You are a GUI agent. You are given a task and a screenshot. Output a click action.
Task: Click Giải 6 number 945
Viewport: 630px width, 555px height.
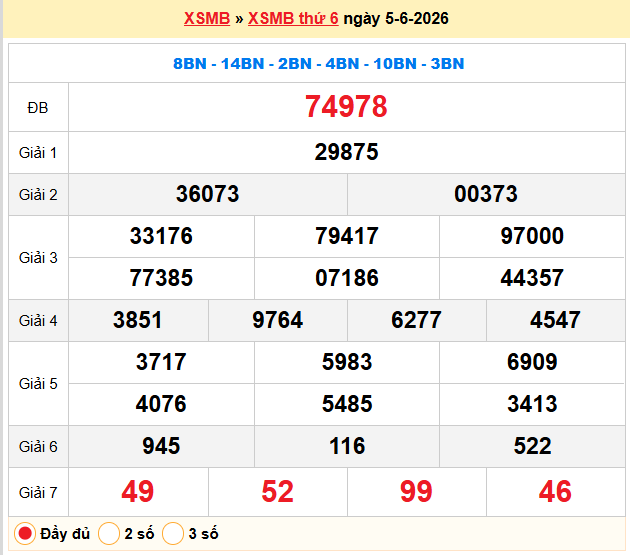pos(161,446)
